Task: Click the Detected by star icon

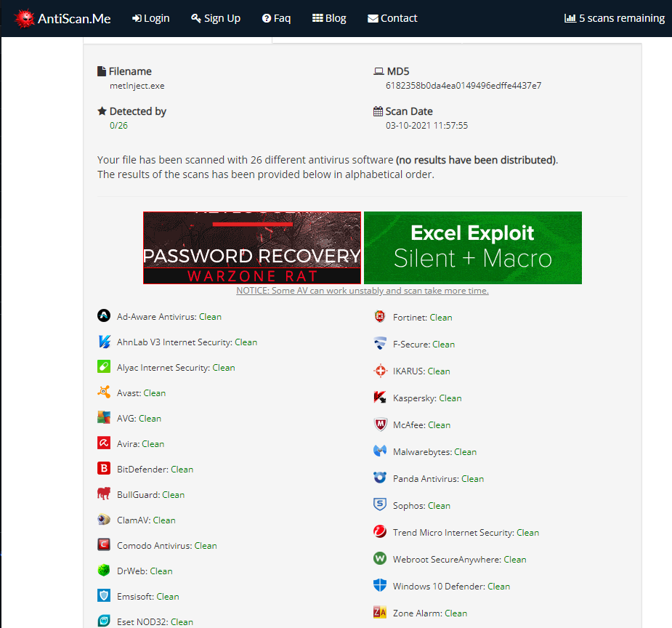Action: (102, 111)
